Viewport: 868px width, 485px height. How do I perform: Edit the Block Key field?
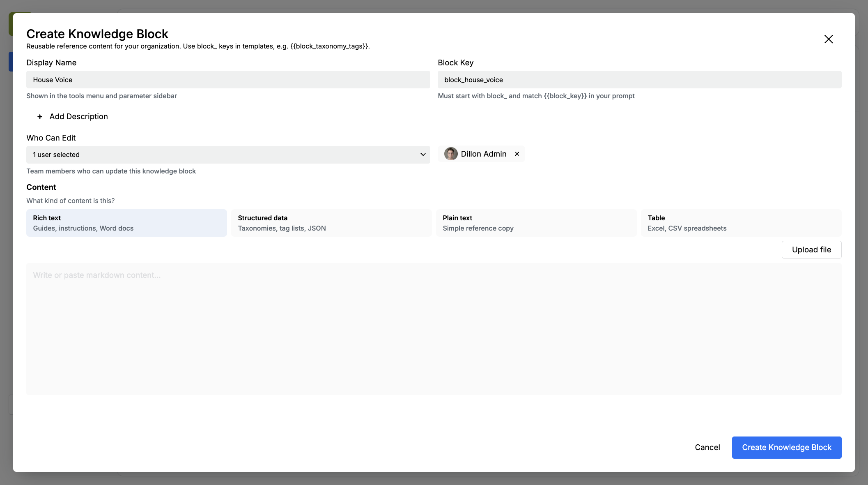tap(640, 80)
